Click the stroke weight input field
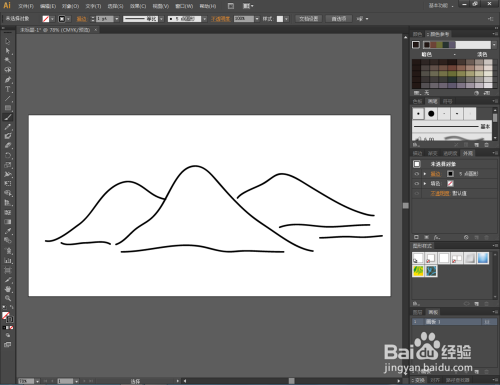The image size is (500, 385). [105, 19]
